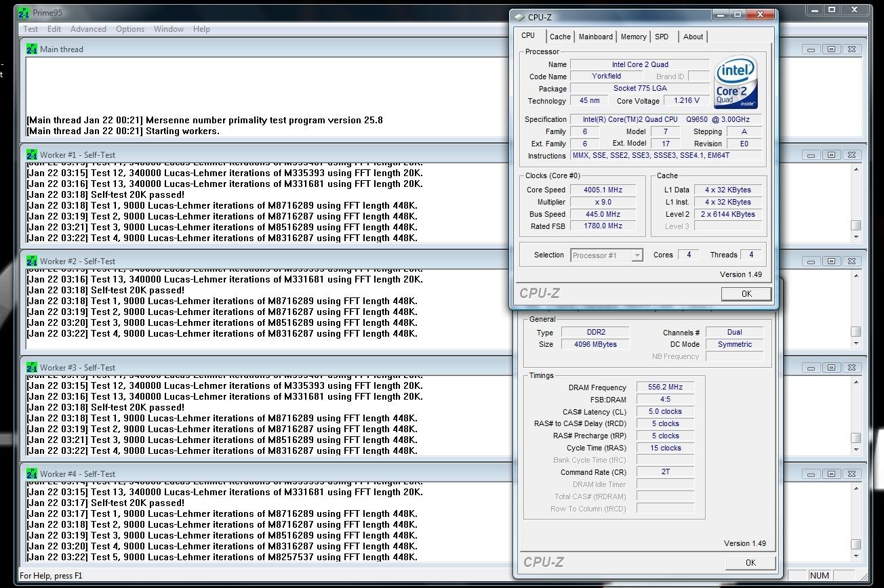Open the Advanced menu in Prime95
Image resolution: width=884 pixels, height=588 pixels.
88,29
